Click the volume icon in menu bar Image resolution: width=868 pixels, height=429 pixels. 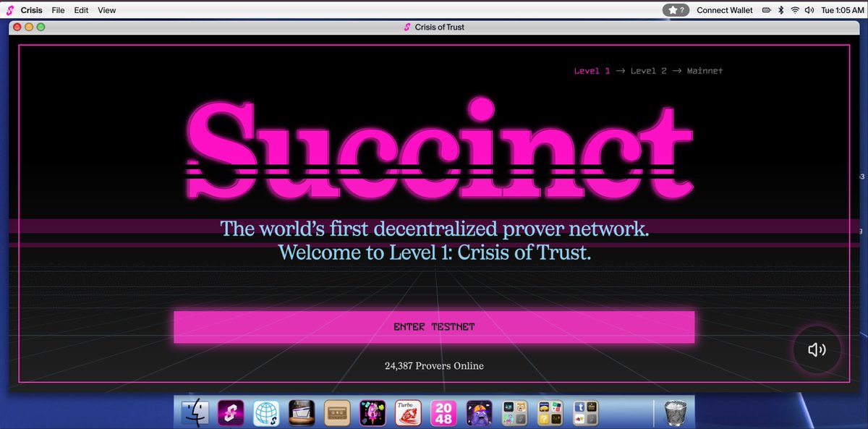click(809, 10)
